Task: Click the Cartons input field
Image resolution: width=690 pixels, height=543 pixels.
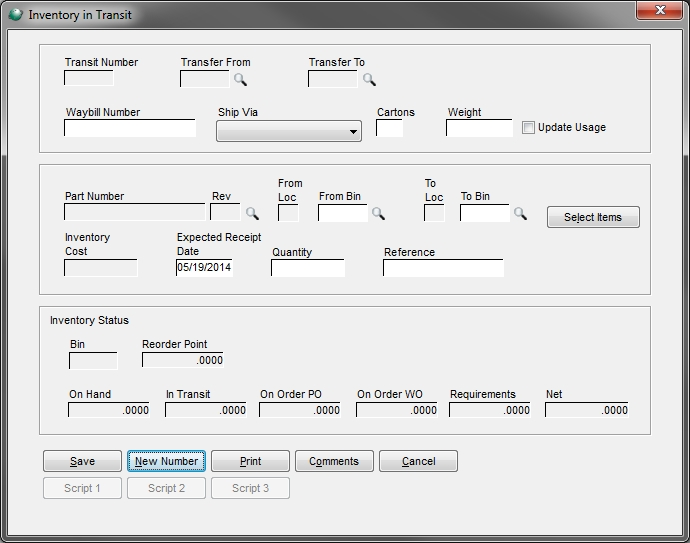Action: 389,128
